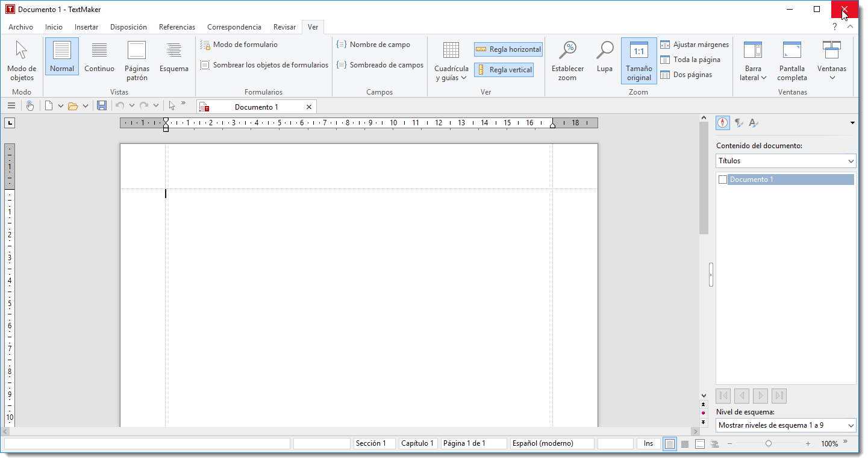This screenshot has height=462, width=868.
Task: Click zoom out minus button in status bar
Action: click(729, 444)
